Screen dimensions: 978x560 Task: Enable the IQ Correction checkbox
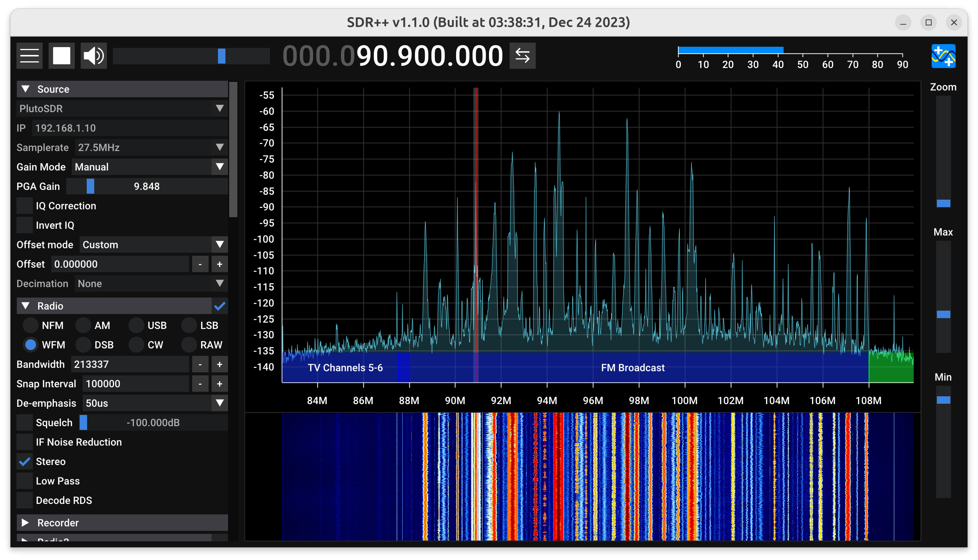[25, 206]
